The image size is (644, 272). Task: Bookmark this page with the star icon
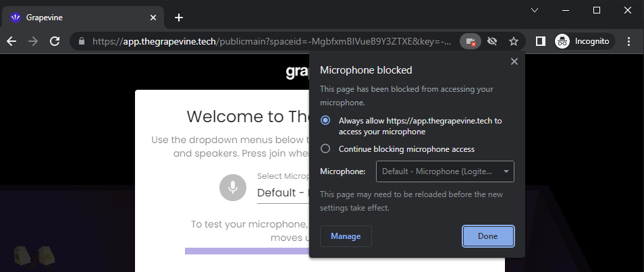(514, 41)
